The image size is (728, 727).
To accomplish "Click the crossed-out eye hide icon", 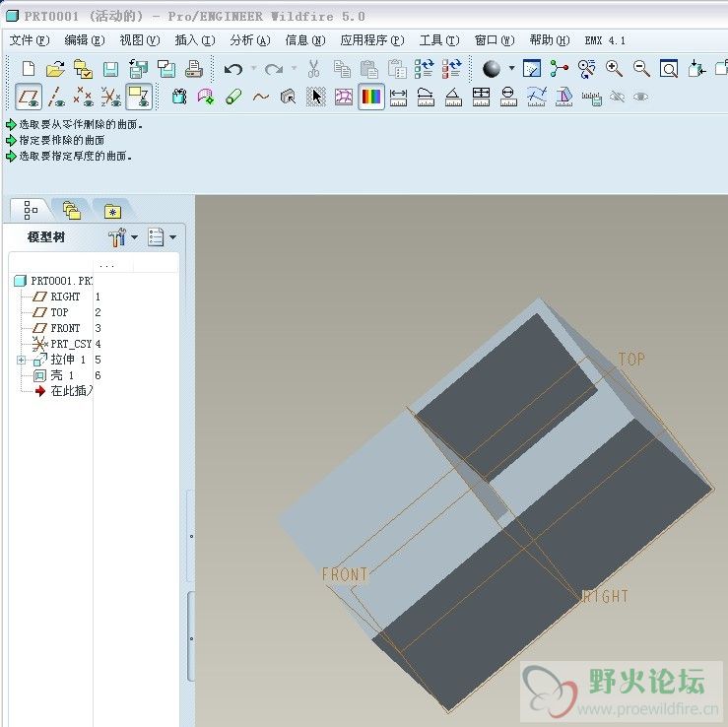I will tap(617, 97).
